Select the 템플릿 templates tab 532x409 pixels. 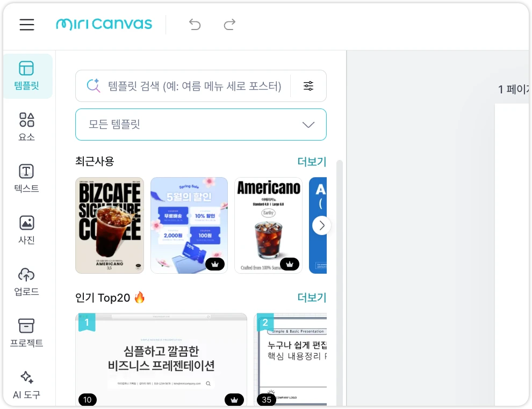(x=27, y=76)
